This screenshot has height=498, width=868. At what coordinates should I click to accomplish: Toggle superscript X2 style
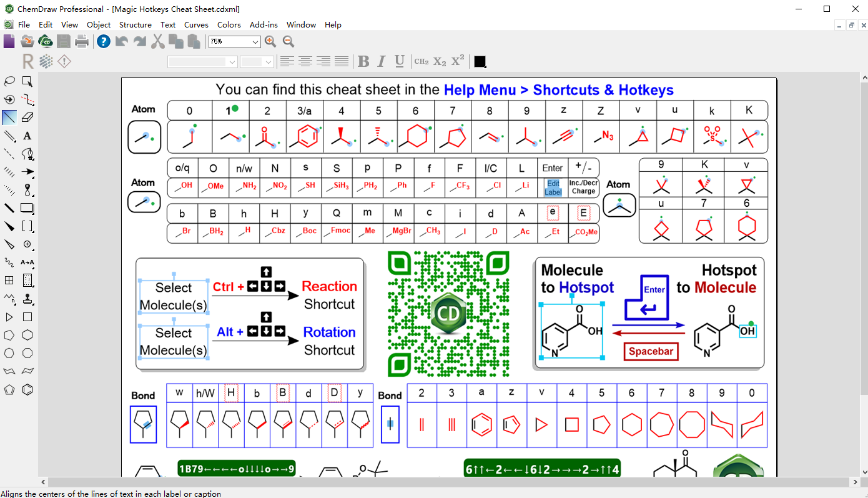click(x=458, y=61)
